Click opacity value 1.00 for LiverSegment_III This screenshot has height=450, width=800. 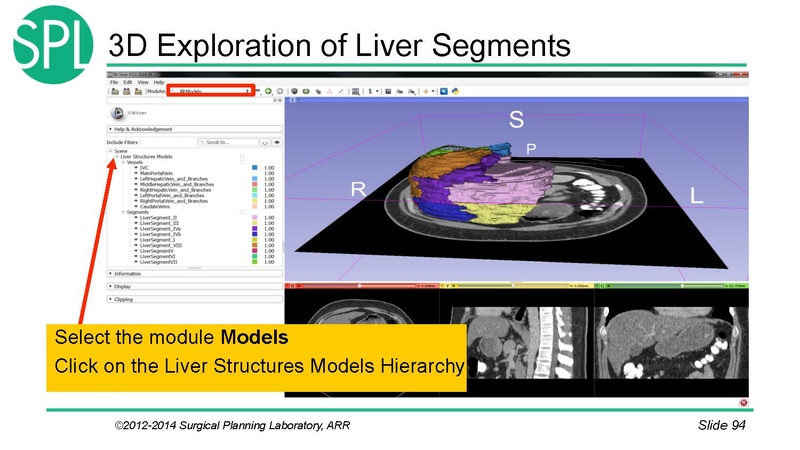[269, 223]
